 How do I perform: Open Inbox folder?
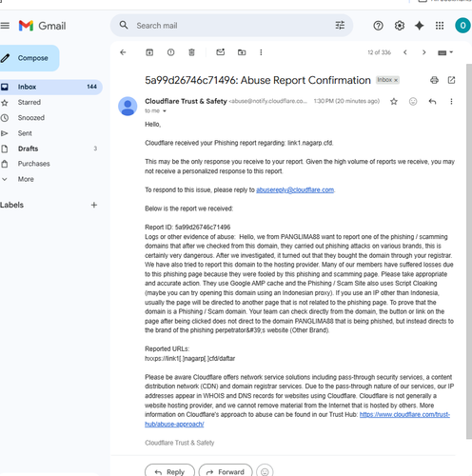tap(50, 87)
